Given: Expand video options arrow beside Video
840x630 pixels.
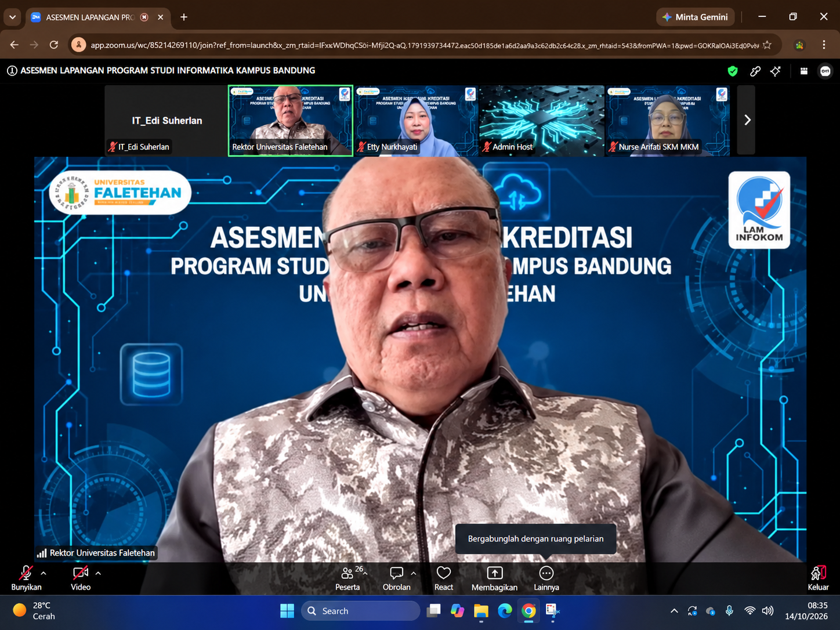Looking at the screenshot, I should tap(98, 573).
